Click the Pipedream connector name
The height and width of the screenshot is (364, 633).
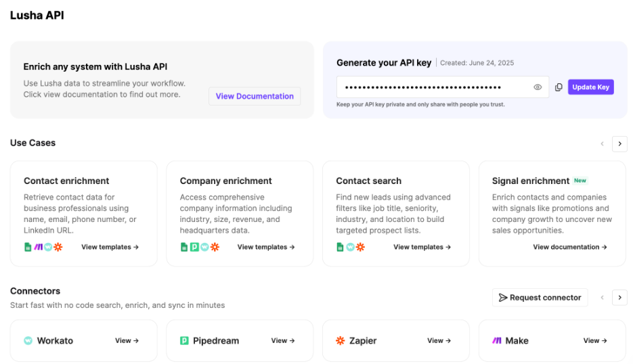click(216, 340)
